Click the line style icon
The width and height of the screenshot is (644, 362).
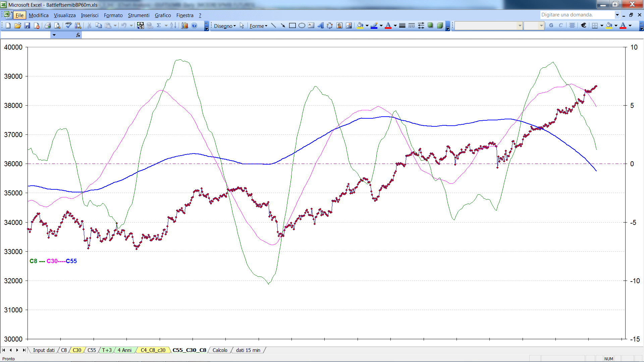402,25
